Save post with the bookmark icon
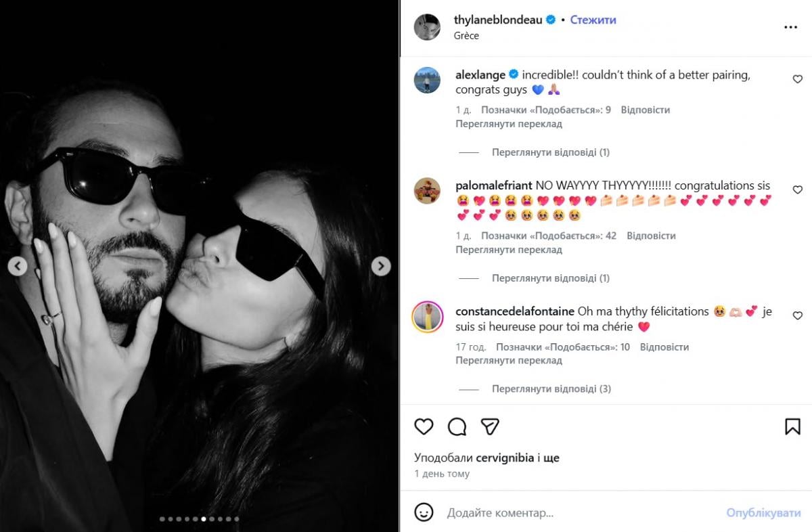812x532 pixels. (792, 426)
